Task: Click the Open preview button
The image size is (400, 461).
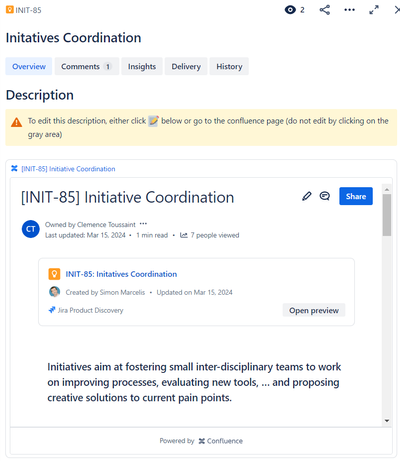Action: coord(314,310)
